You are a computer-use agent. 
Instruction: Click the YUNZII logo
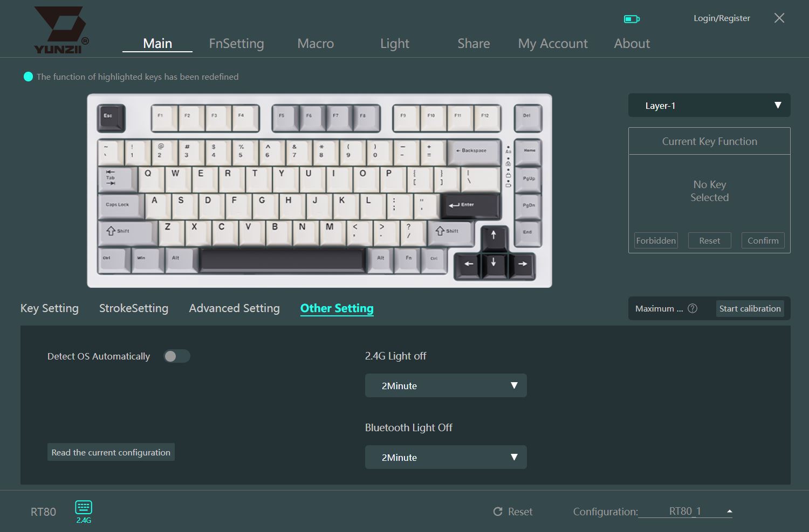click(61, 30)
